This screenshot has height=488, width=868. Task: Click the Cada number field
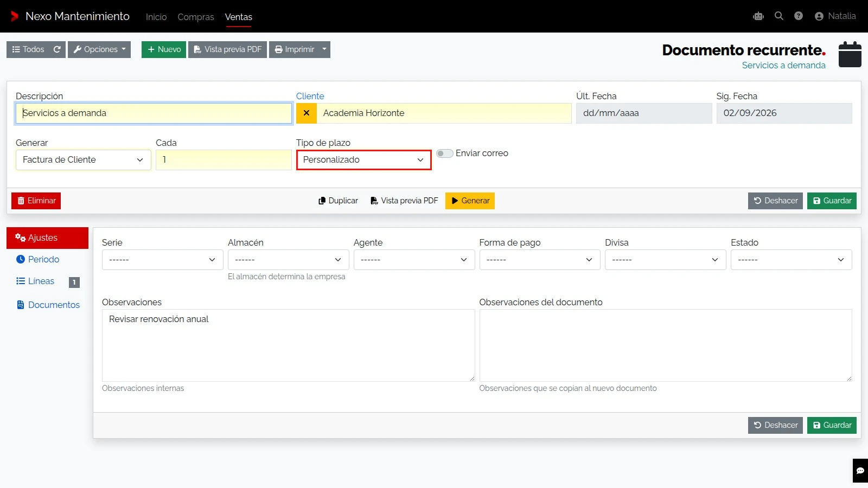pos(224,160)
